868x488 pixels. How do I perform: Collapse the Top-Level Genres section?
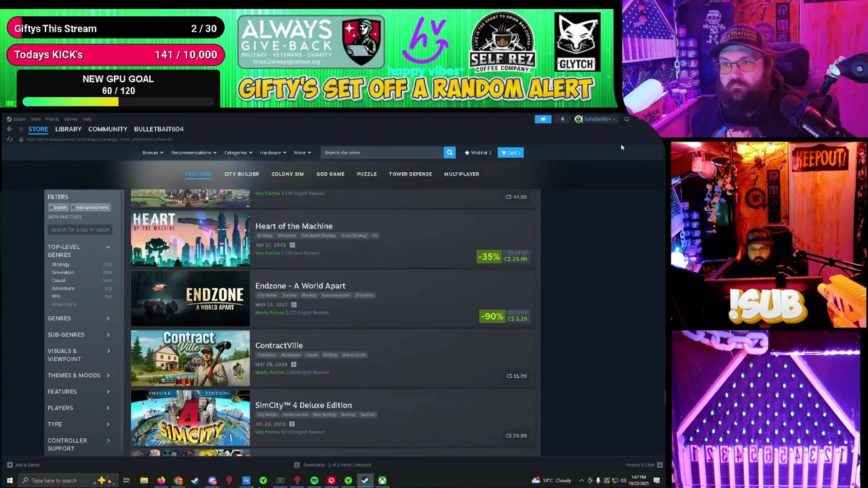(x=79, y=251)
